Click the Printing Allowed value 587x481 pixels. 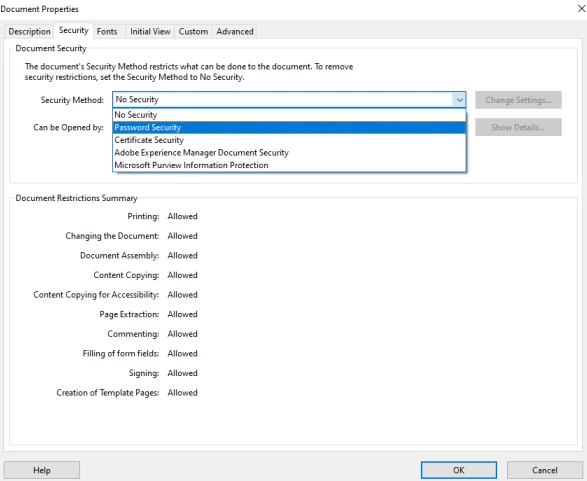click(182, 216)
